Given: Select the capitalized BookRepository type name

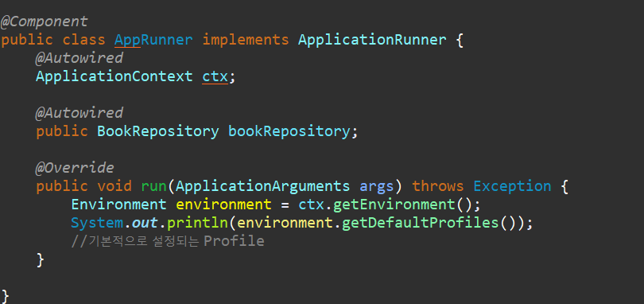Looking at the screenshot, I should point(158,131).
